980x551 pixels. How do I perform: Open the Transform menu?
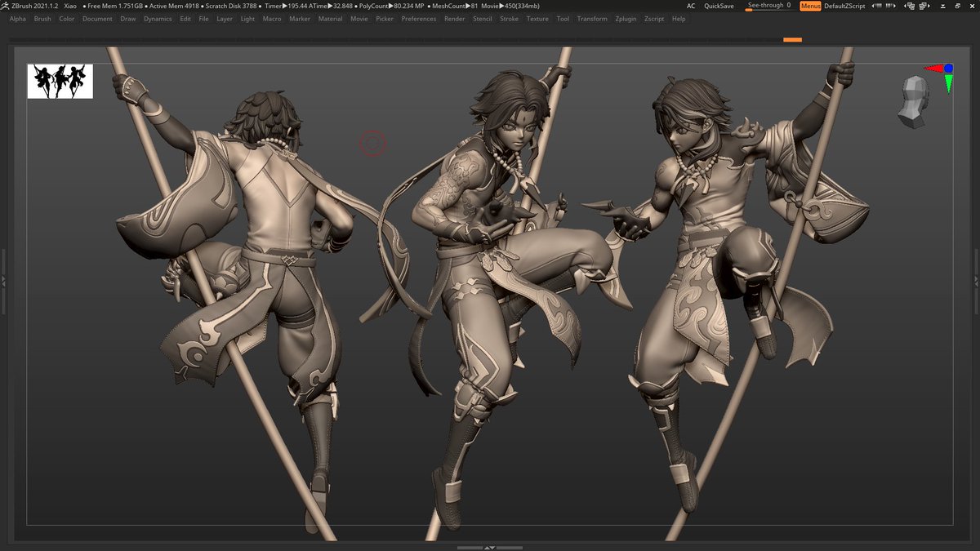point(592,19)
